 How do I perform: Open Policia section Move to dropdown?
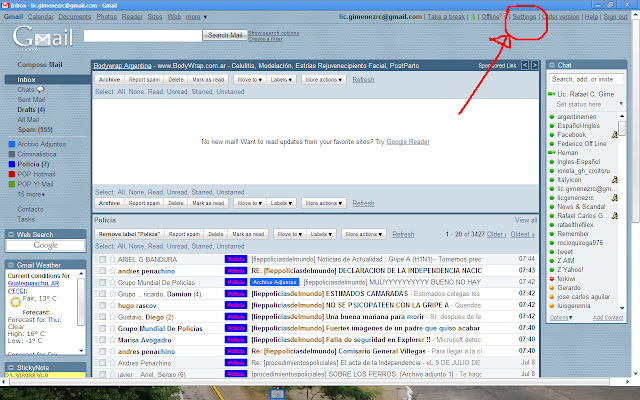(290, 234)
